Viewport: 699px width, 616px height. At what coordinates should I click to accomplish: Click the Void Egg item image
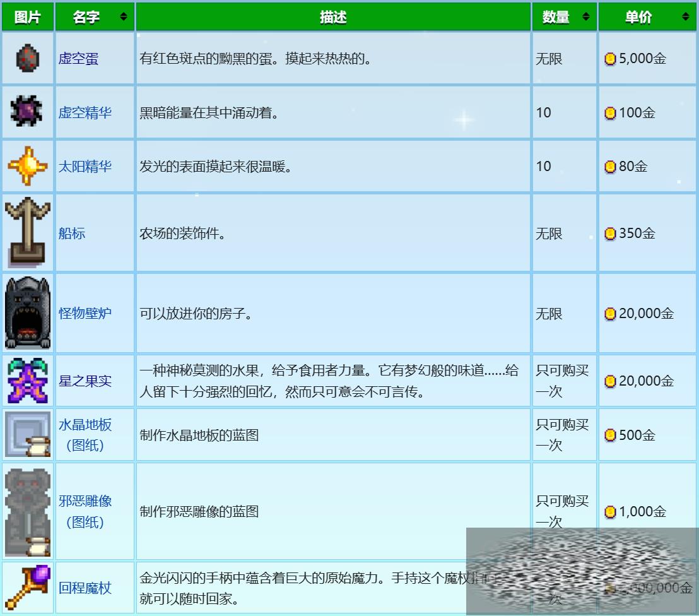point(28,59)
